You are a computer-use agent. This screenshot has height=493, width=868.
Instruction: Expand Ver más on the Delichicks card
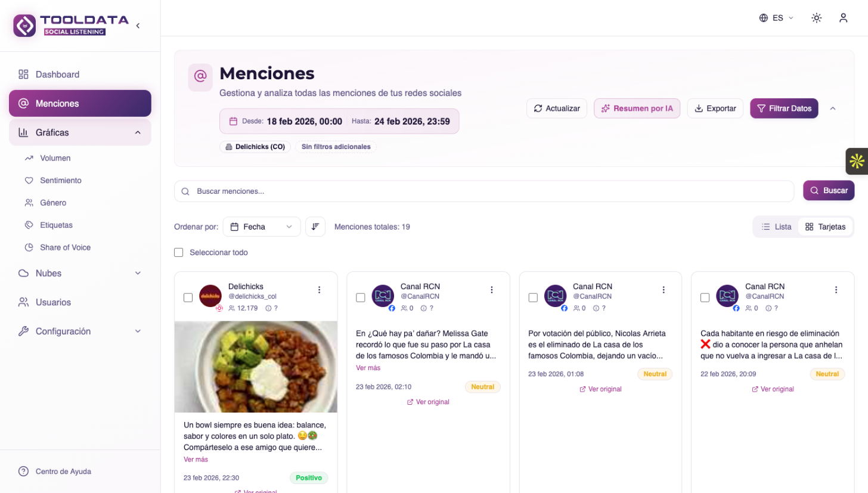pyautogui.click(x=196, y=460)
